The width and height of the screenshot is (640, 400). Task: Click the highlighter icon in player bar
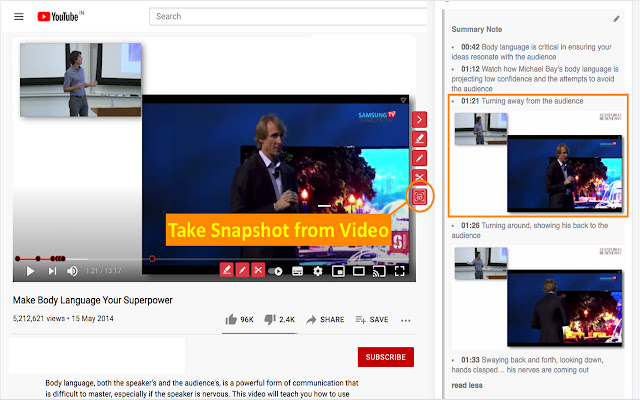coord(227,270)
